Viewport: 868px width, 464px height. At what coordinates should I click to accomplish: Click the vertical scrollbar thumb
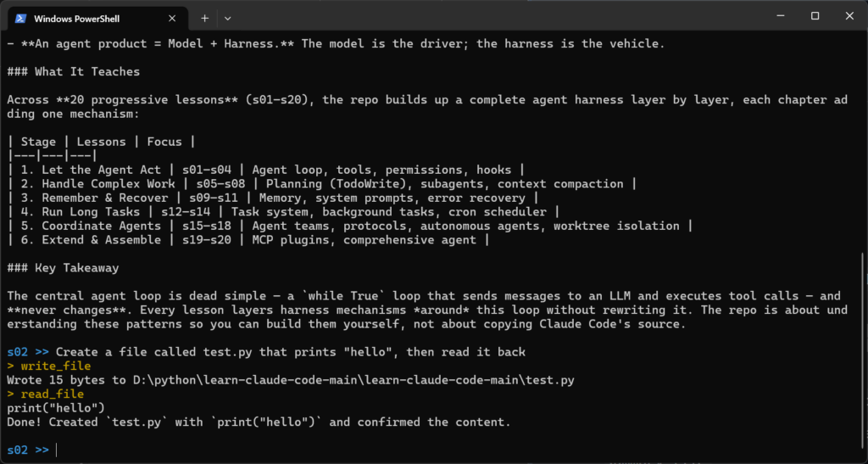tap(864, 355)
